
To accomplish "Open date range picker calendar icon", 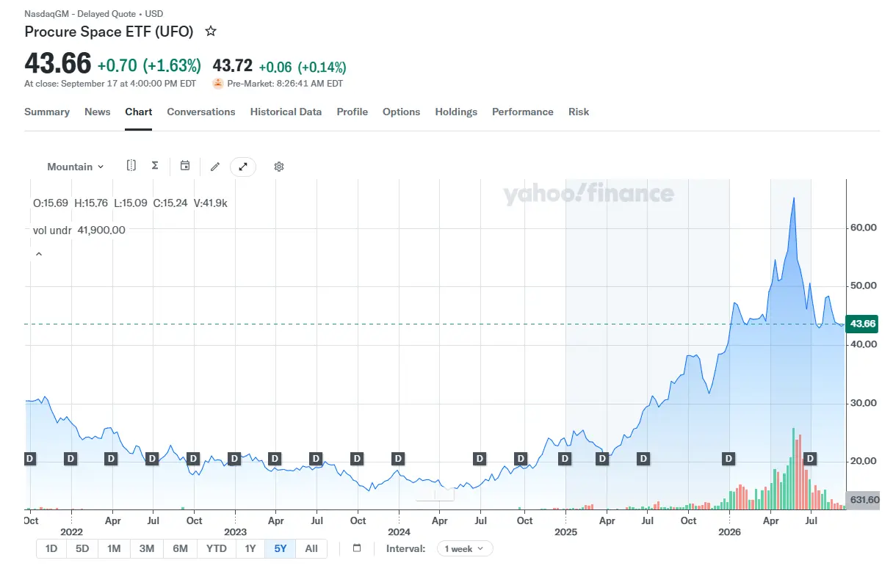I will pyautogui.click(x=357, y=548).
